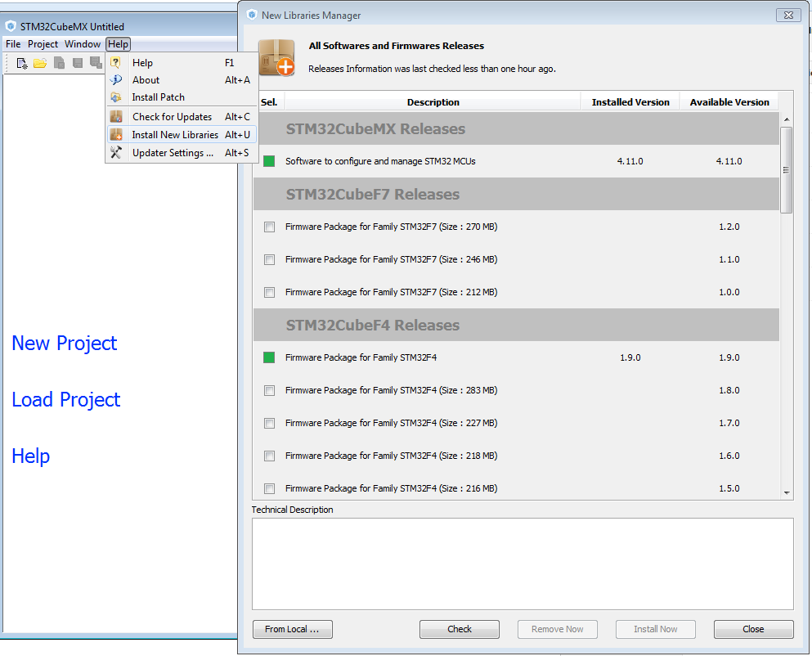The image size is (812, 656).
Task: Check the STM32F7 270 MB firmware package
Action: point(269,227)
